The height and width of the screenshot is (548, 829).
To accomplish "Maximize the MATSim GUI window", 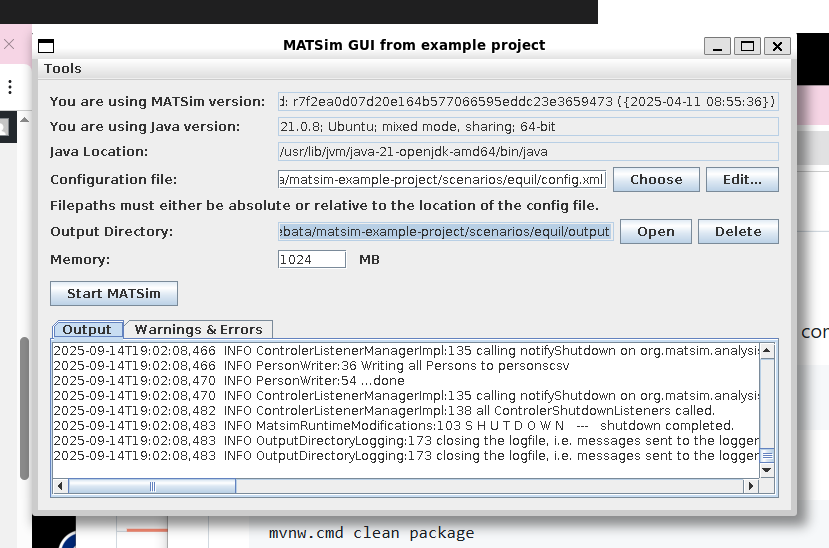I will point(747,46).
